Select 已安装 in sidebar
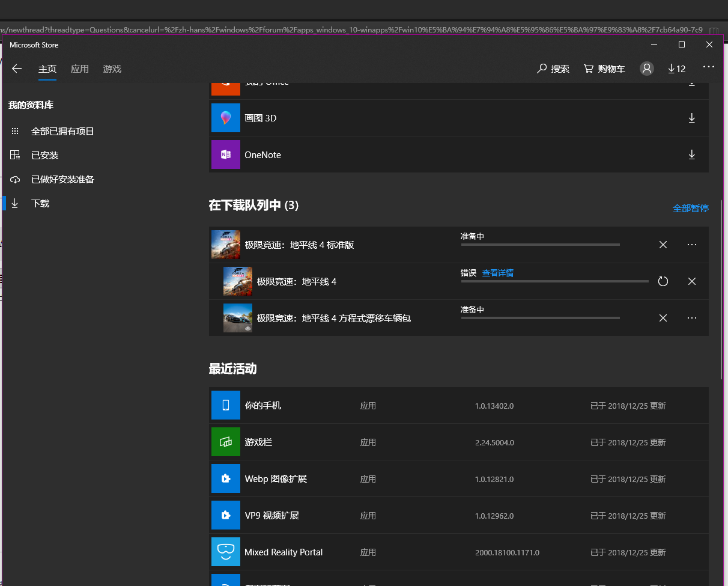This screenshot has width=728, height=586. pyautogui.click(x=45, y=155)
